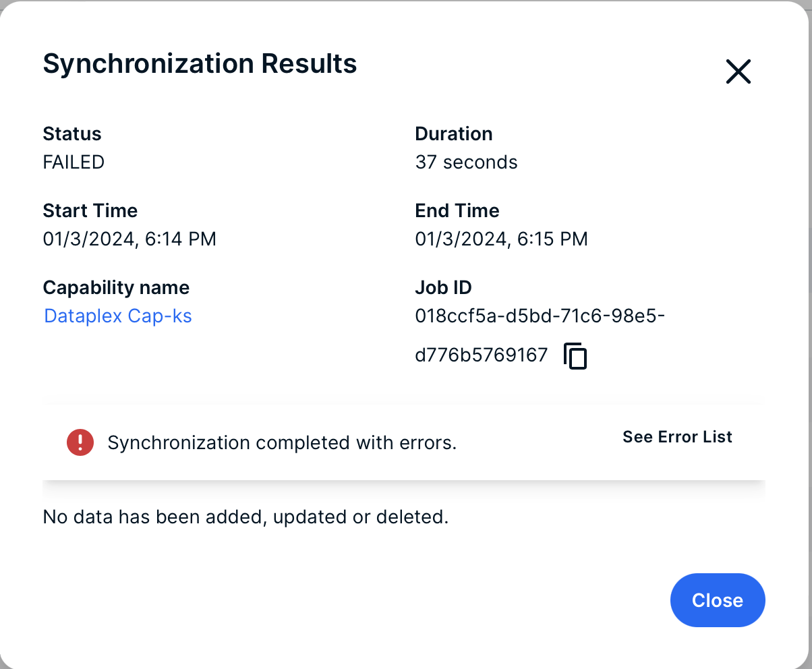Screen dimensions: 812x669
Task: Click the End Time label
Action: (457, 210)
